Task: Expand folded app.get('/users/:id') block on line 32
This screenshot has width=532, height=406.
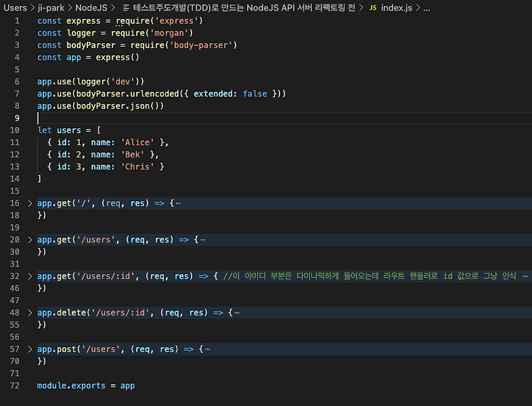Action: 30,276
